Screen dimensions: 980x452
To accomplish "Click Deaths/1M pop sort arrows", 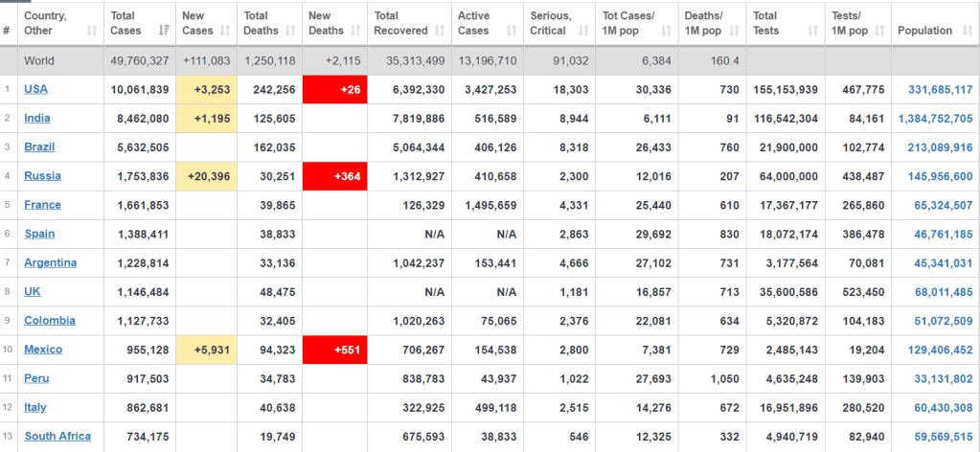I will pos(734,31).
